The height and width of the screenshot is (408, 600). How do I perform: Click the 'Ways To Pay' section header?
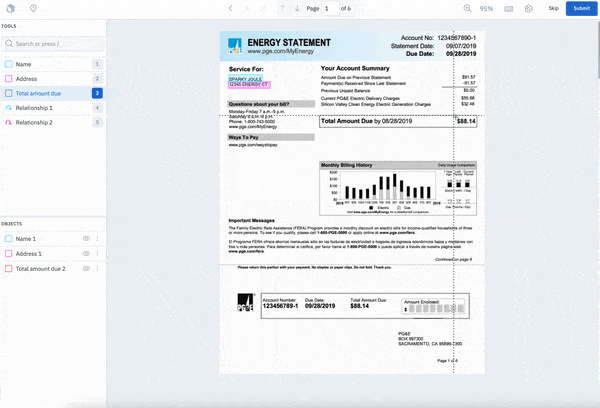(271, 137)
